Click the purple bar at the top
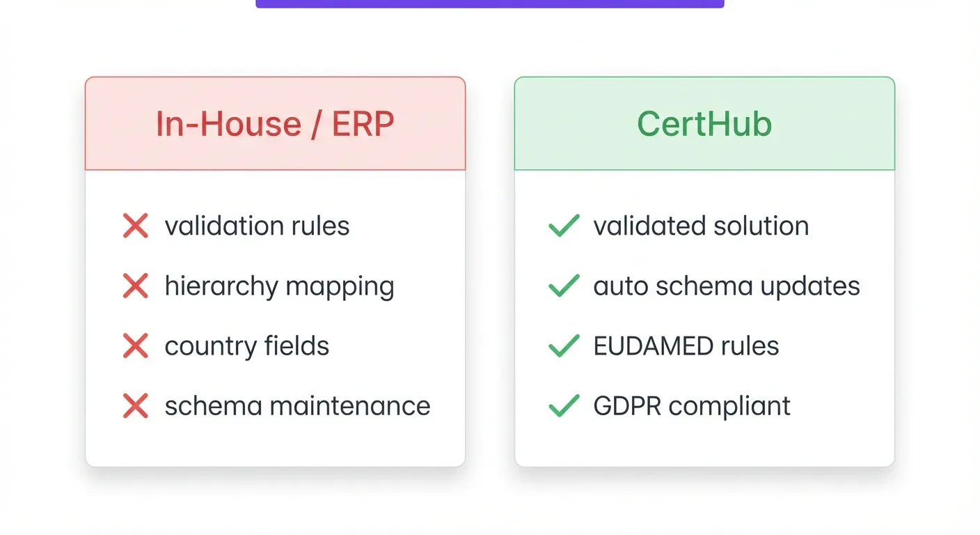980x535 pixels. click(x=489, y=3)
